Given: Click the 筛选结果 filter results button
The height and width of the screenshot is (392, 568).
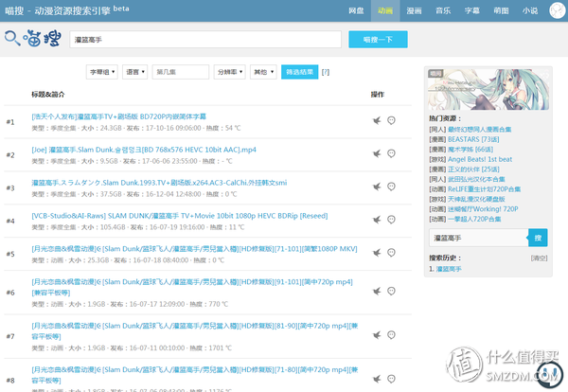Looking at the screenshot, I should 300,71.
